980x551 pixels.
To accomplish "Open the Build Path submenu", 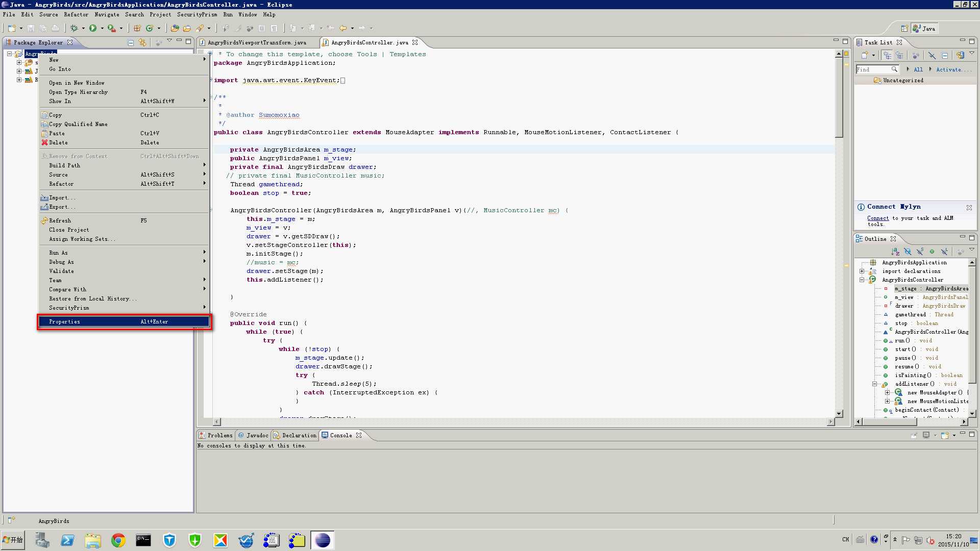I will point(124,166).
